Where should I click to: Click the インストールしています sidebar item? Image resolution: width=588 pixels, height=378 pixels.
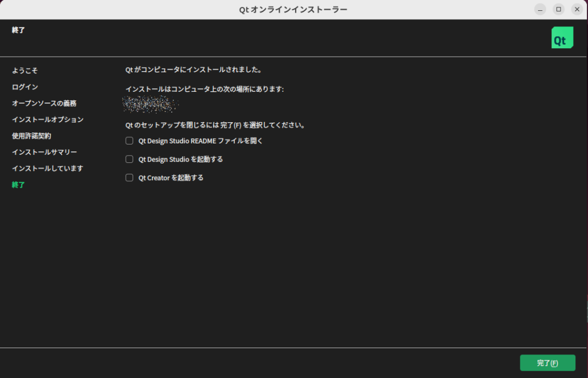point(48,169)
